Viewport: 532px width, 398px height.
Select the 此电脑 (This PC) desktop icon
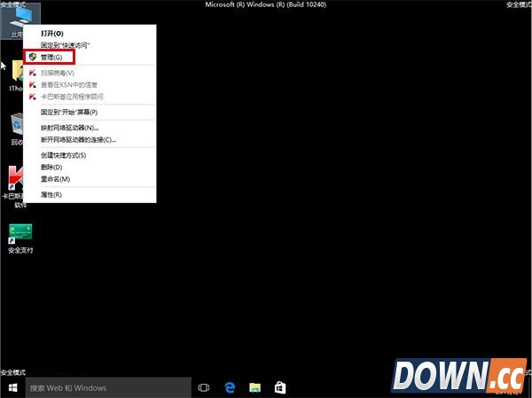click(16, 21)
